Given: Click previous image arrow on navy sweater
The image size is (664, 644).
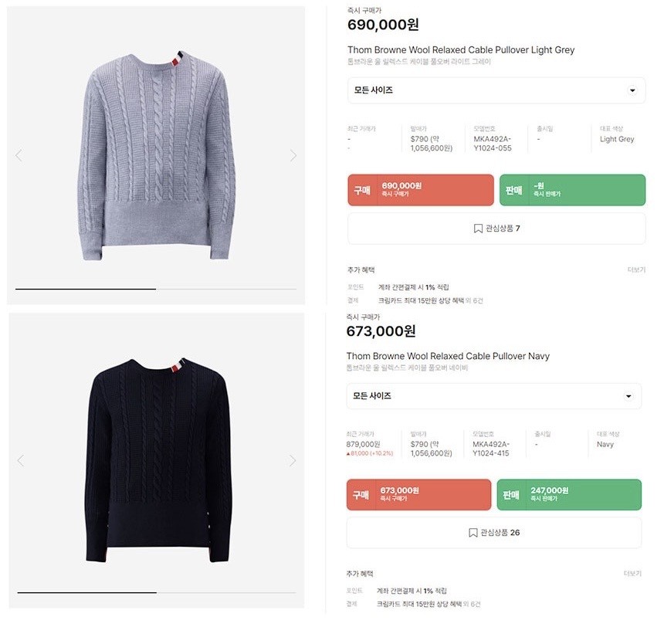Looking at the screenshot, I should pos(20,460).
